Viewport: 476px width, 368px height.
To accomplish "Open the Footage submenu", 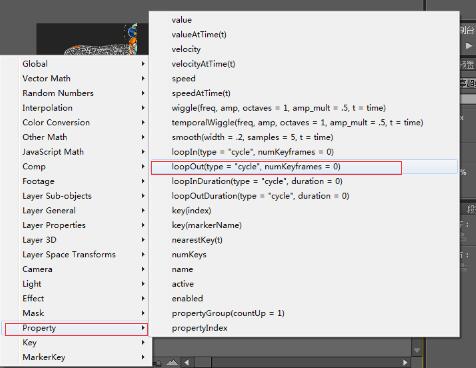I will (76, 181).
